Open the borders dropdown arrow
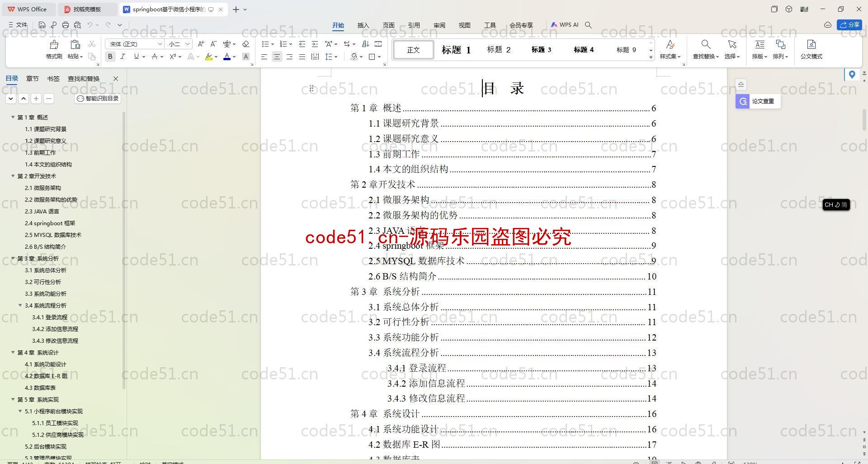 coord(379,57)
